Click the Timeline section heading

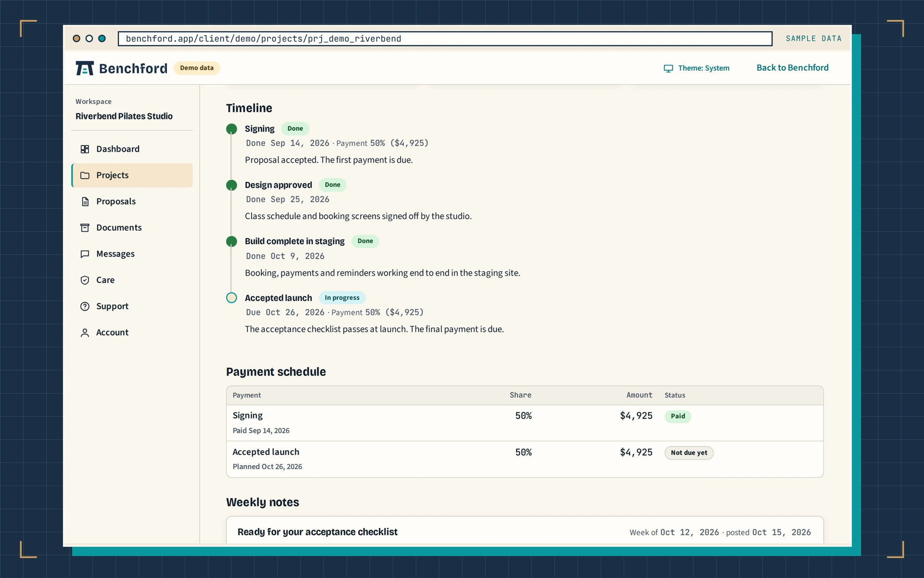[249, 108]
